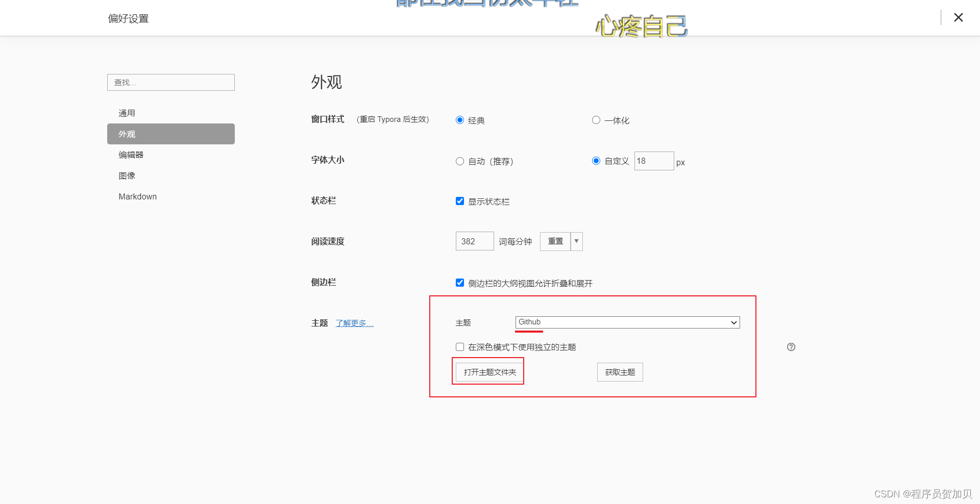
Task: Open the 编辑器 settings category
Action: point(171,155)
